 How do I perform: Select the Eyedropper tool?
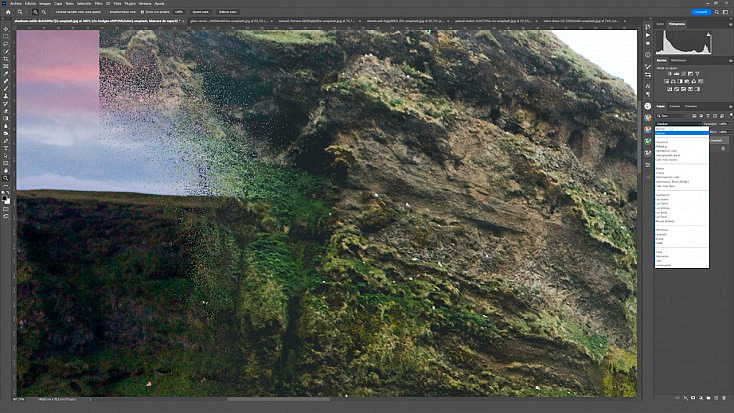point(6,74)
